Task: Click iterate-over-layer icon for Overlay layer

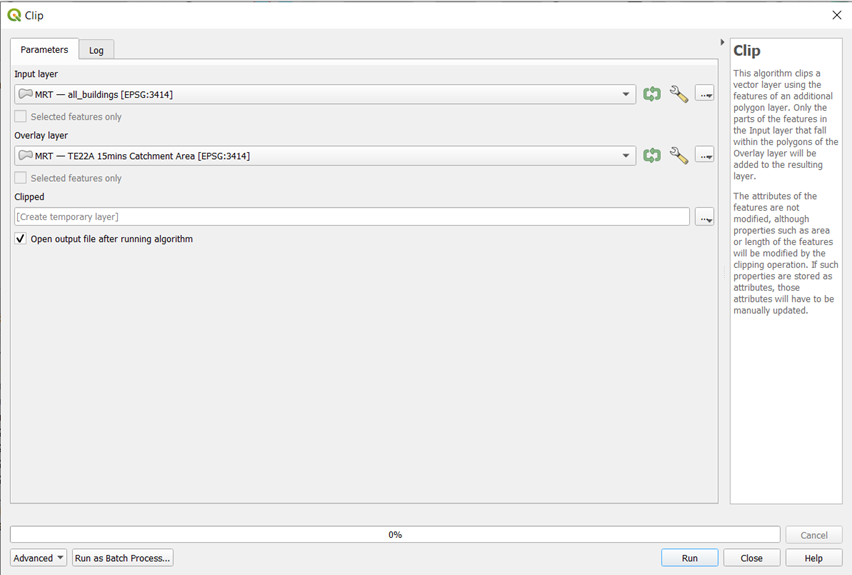Action: [x=652, y=156]
